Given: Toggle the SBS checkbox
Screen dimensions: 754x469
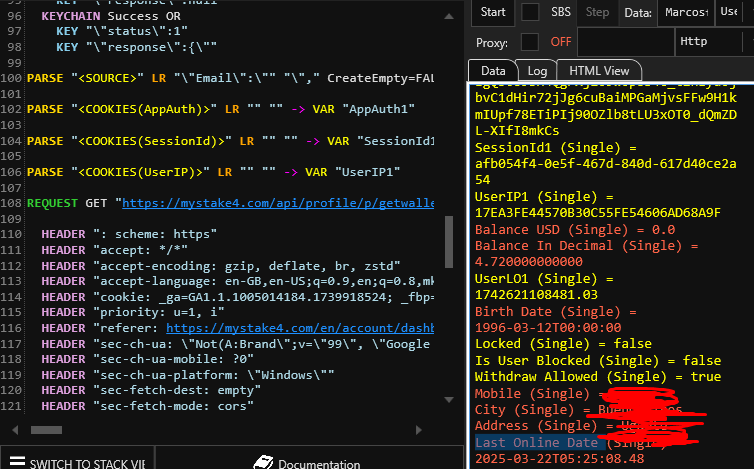Looking at the screenshot, I should (530, 12).
